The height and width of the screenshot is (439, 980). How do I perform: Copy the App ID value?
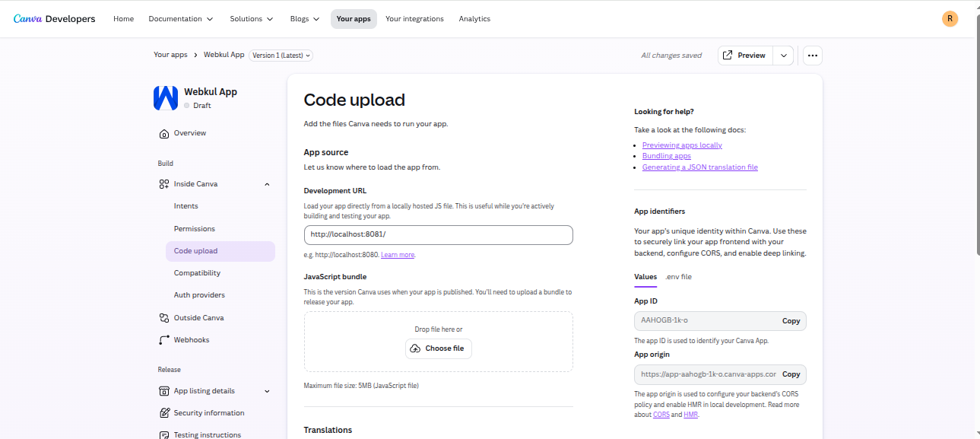point(791,321)
